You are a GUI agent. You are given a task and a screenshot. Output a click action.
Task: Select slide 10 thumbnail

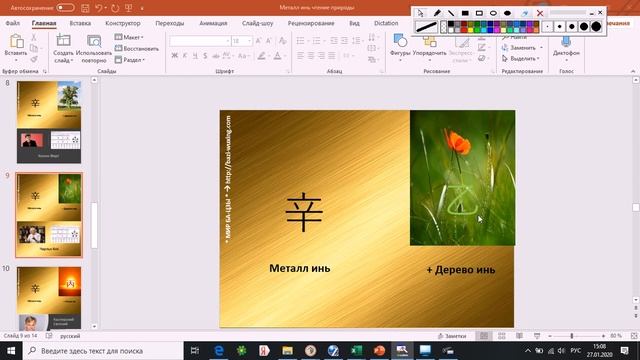coord(49,298)
